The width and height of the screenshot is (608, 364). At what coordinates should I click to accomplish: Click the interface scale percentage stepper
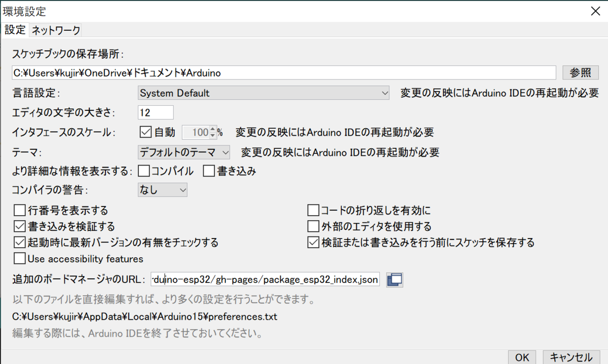[x=212, y=132]
